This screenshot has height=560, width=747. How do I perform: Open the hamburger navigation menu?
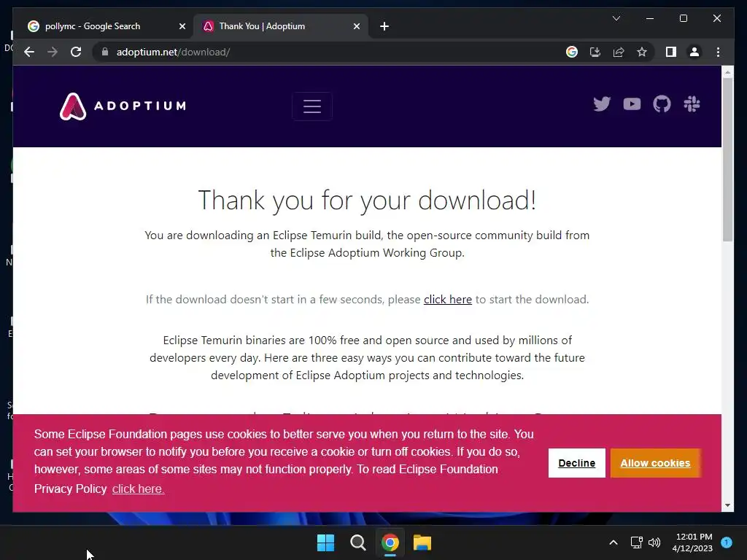[x=312, y=106]
